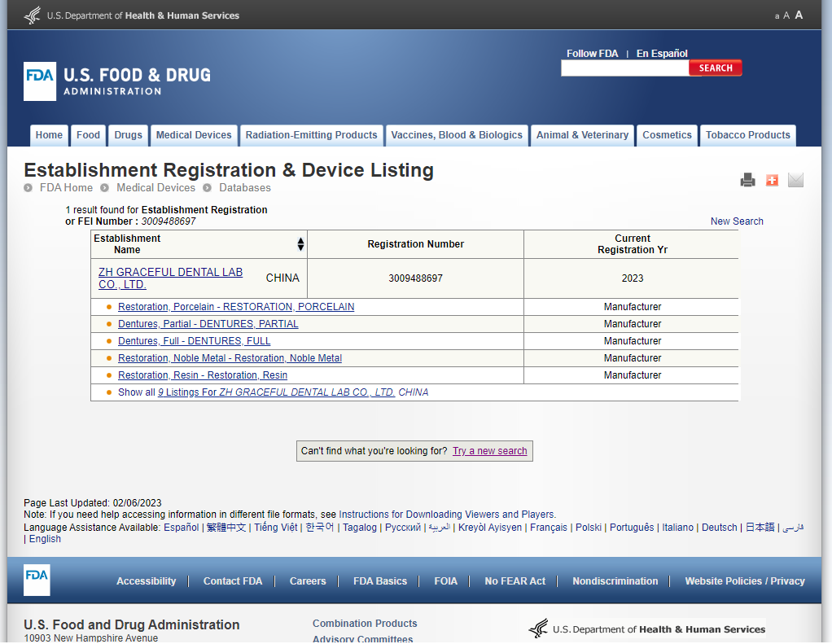
Task: Click the orange plus share icon
Action: (x=772, y=180)
